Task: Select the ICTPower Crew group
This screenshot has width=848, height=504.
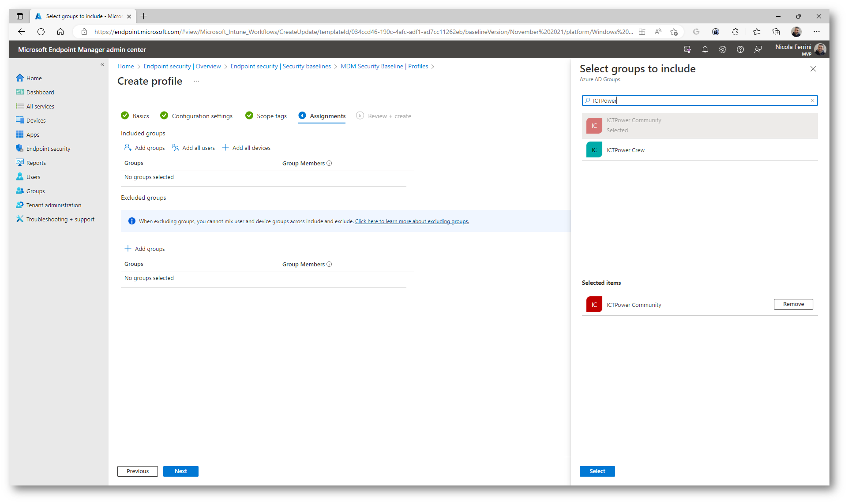Action: click(625, 150)
